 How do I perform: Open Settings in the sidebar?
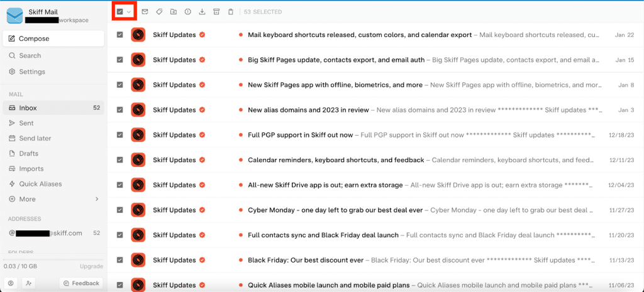click(x=53, y=72)
